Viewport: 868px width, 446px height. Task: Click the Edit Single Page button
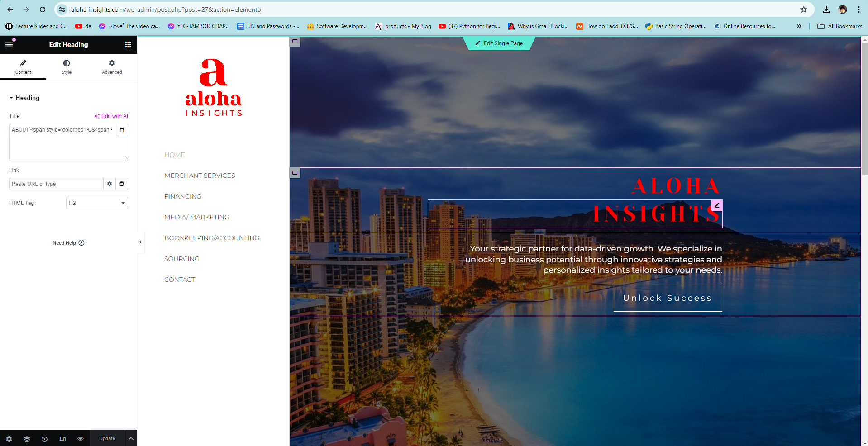pos(499,43)
